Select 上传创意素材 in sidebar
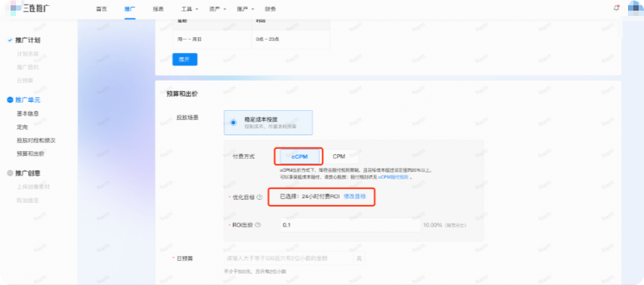 [x=33, y=187]
